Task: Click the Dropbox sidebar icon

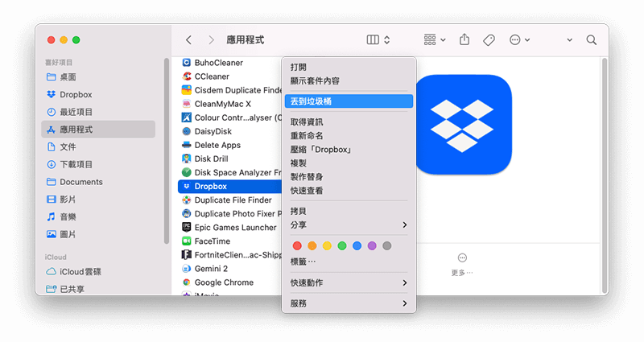Action: tap(51, 94)
